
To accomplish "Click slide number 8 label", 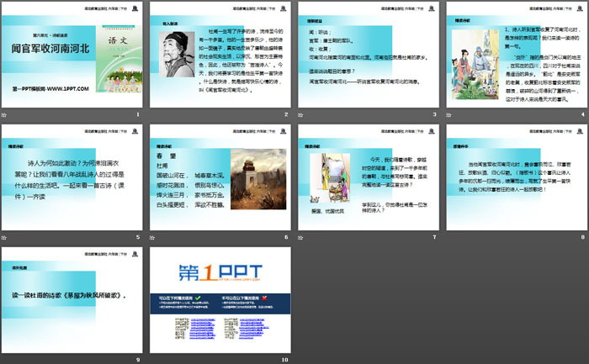I will point(583,237).
